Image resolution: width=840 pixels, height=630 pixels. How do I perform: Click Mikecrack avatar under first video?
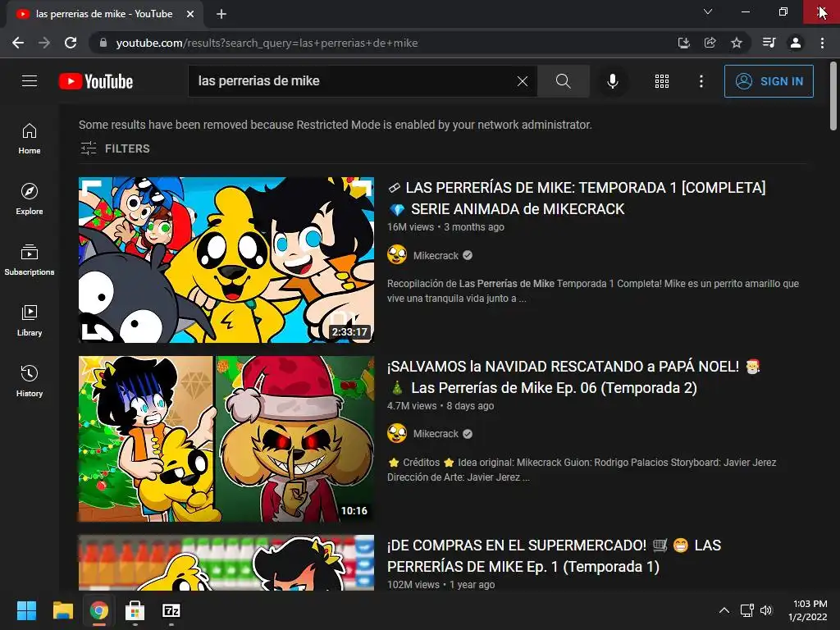(397, 255)
